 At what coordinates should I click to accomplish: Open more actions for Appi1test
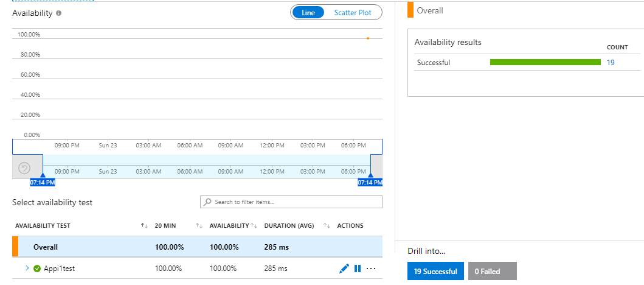tap(371, 269)
